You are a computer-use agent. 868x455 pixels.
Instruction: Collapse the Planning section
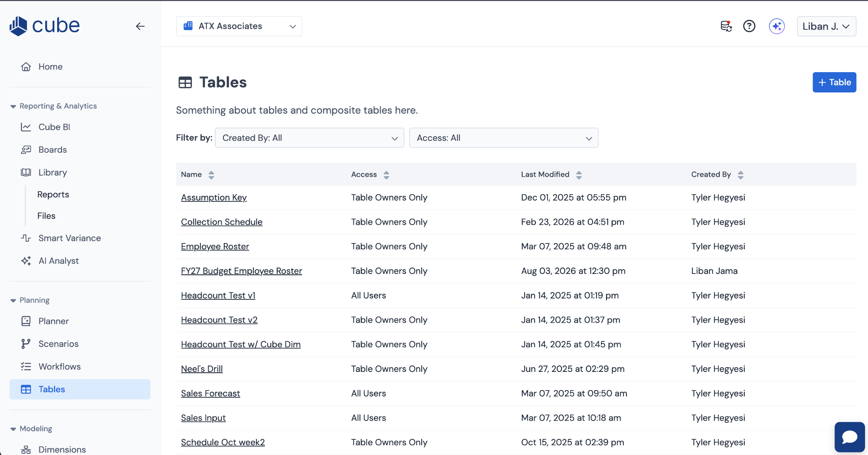click(x=13, y=301)
